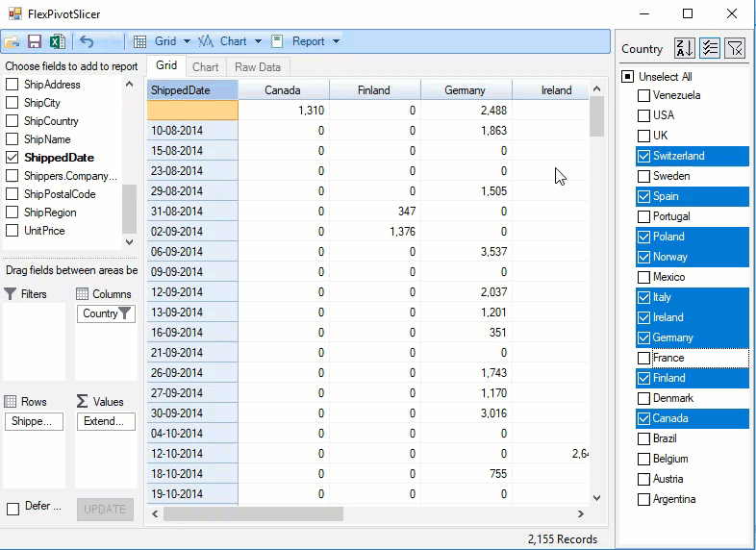The width and height of the screenshot is (756, 550).
Task: Check the France checkbox in slicer
Action: click(x=643, y=358)
